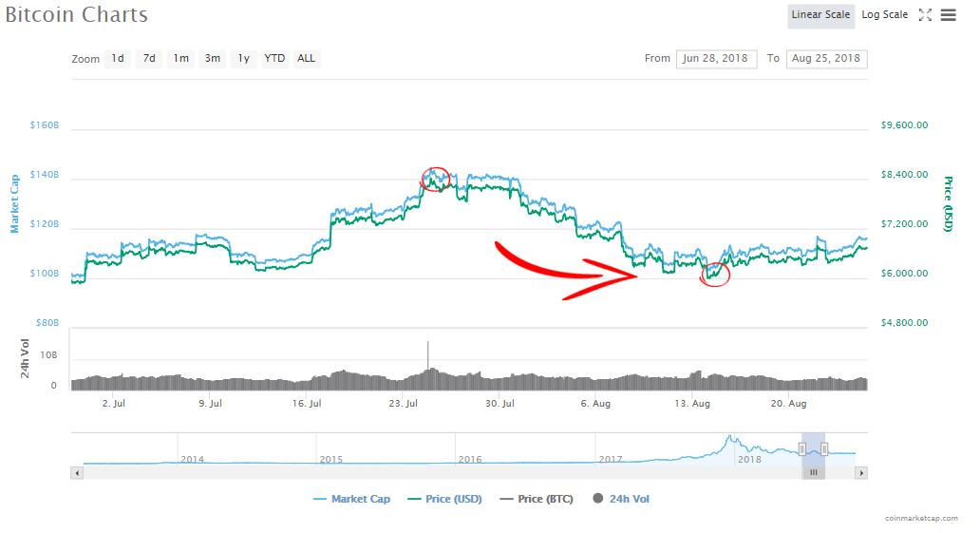The height and width of the screenshot is (533, 980).
Task: Switch to Linear Scale
Action: (820, 15)
